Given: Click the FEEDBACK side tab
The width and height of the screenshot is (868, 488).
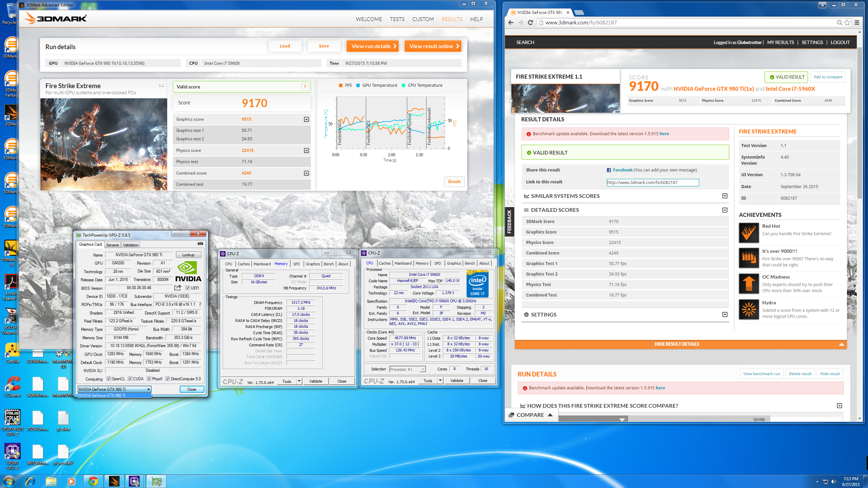Looking at the screenshot, I should click(509, 222).
